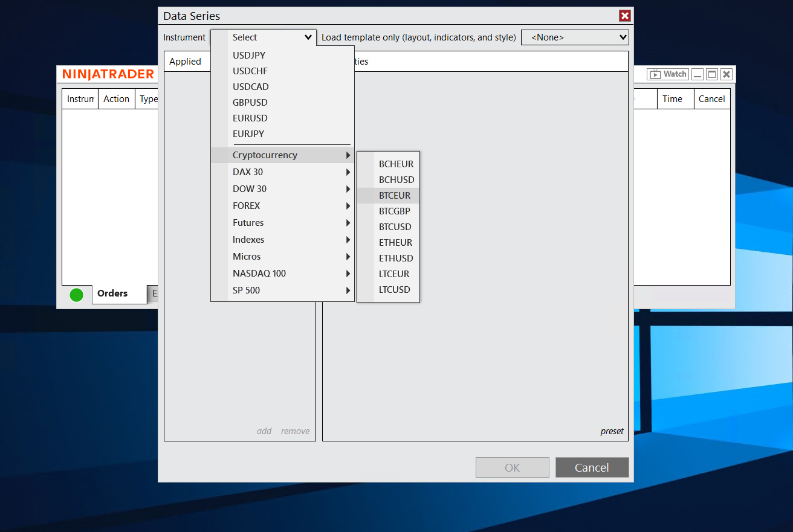The image size is (793, 532).
Task: Open the Instrument Select dropdown
Action: click(264, 37)
